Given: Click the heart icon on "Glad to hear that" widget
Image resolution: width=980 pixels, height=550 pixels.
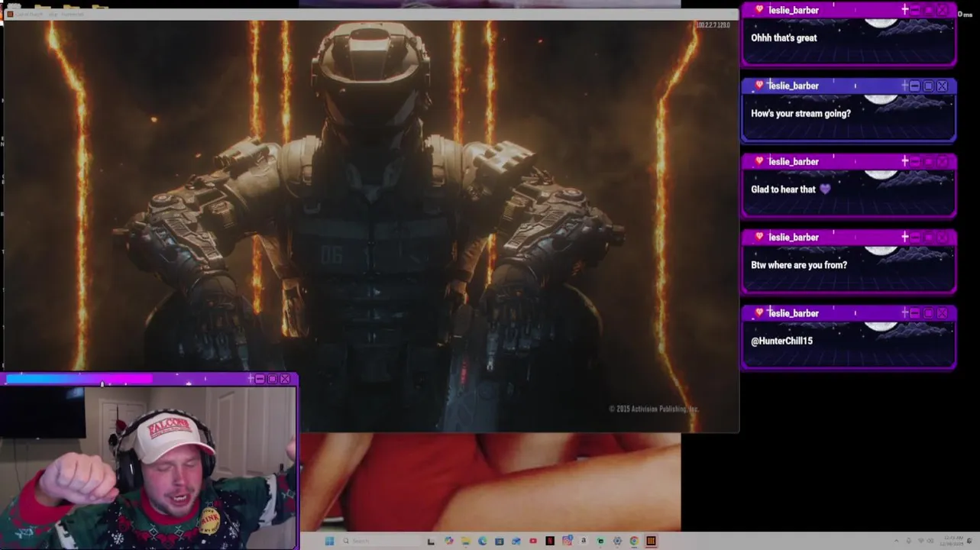Looking at the screenshot, I should point(758,161).
